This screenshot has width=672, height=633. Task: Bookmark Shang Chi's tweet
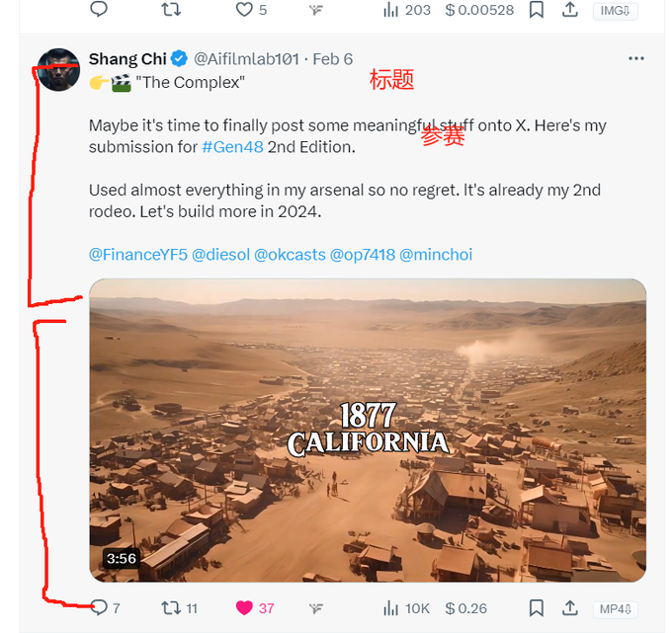(537, 608)
